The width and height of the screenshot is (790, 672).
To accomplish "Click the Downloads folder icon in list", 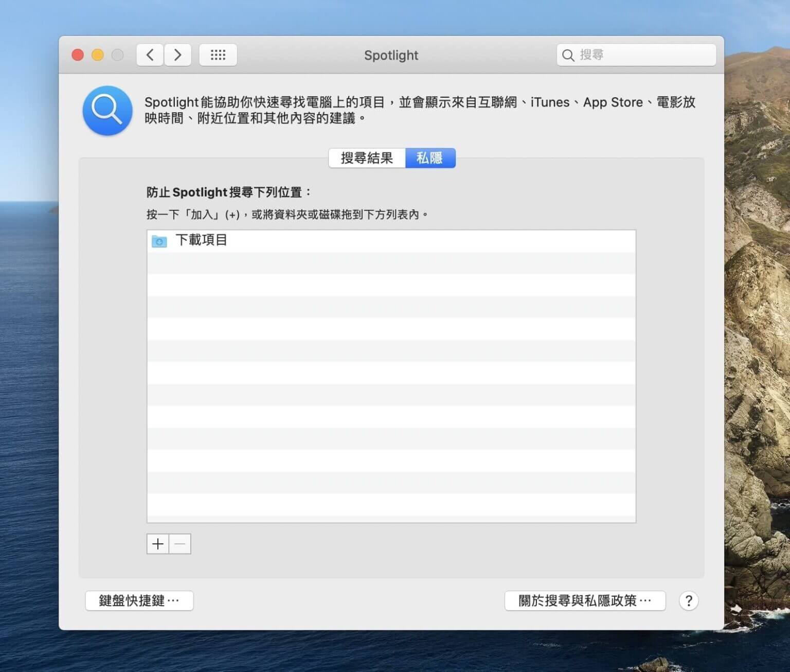I will pyautogui.click(x=159, y=241).
